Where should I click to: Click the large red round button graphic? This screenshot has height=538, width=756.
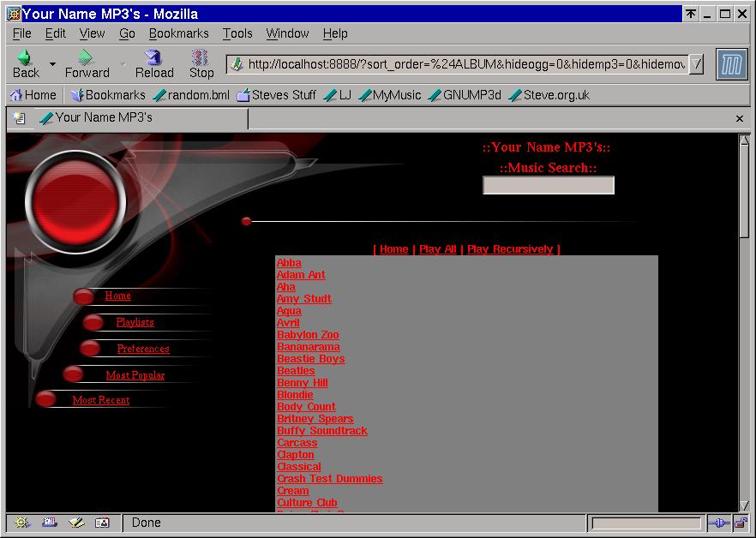(x=75, y=202)
